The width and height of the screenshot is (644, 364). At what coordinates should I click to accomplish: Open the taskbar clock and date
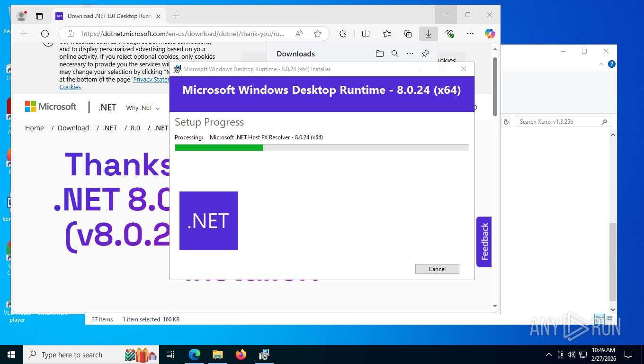[603, 355]
